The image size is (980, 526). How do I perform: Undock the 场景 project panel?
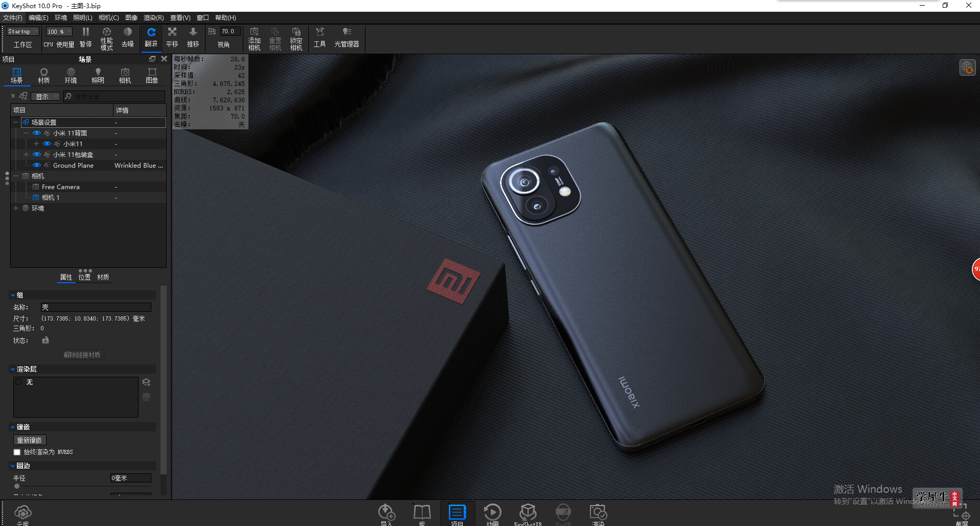152,59
